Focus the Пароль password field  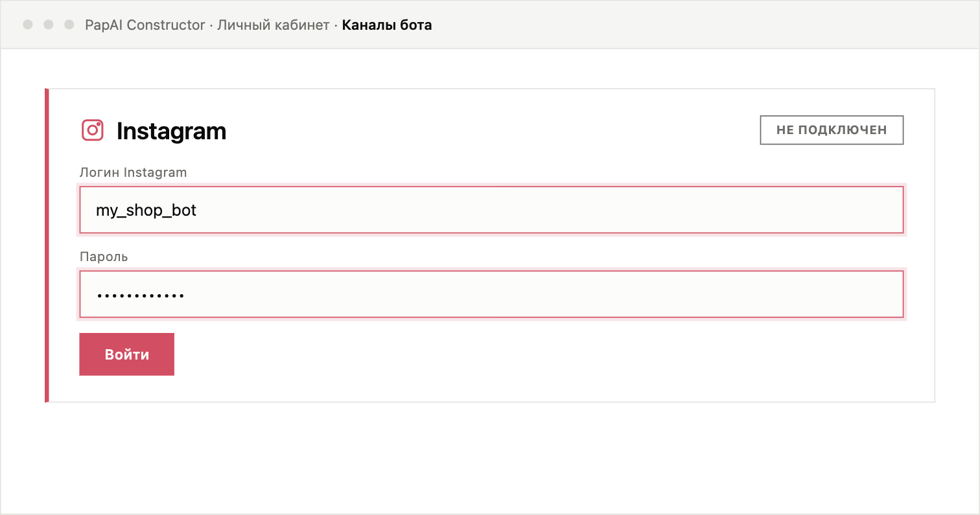coord(491,294)
